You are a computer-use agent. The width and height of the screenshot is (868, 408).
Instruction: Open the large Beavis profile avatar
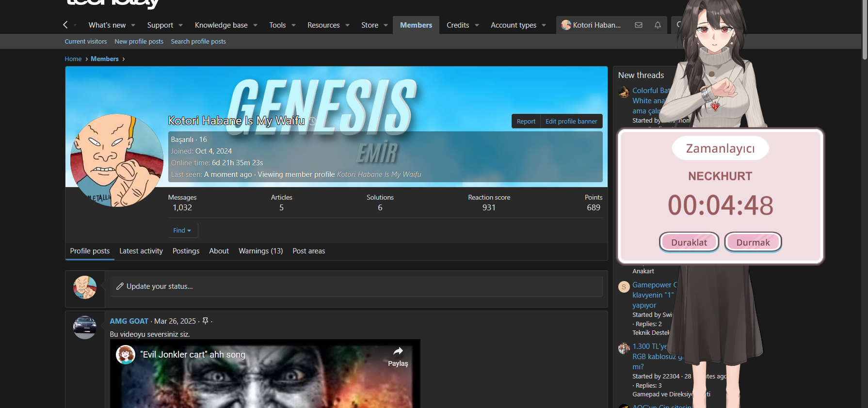click(117, 160)
